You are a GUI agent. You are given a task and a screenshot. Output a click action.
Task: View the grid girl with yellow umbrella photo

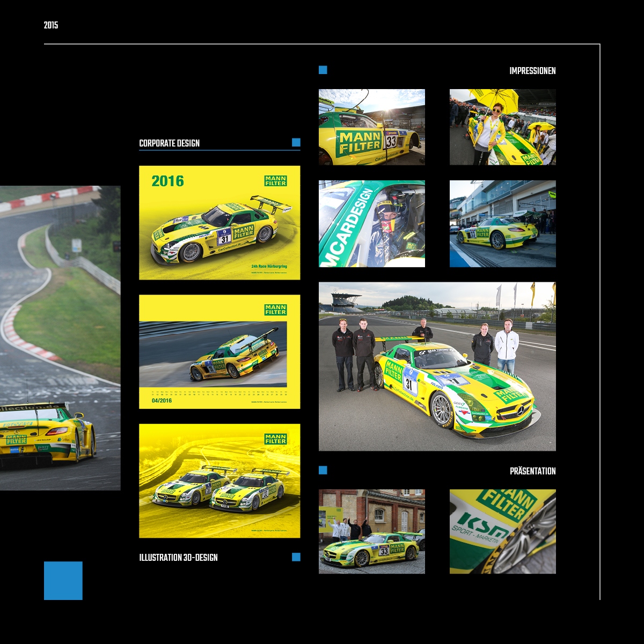pos(502,127)
